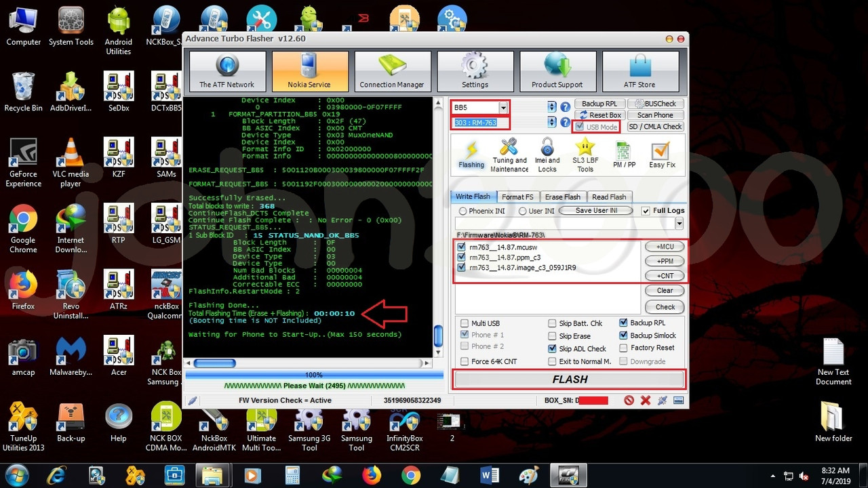
Task: Select User INI radio button
Action: click(522, 211)
